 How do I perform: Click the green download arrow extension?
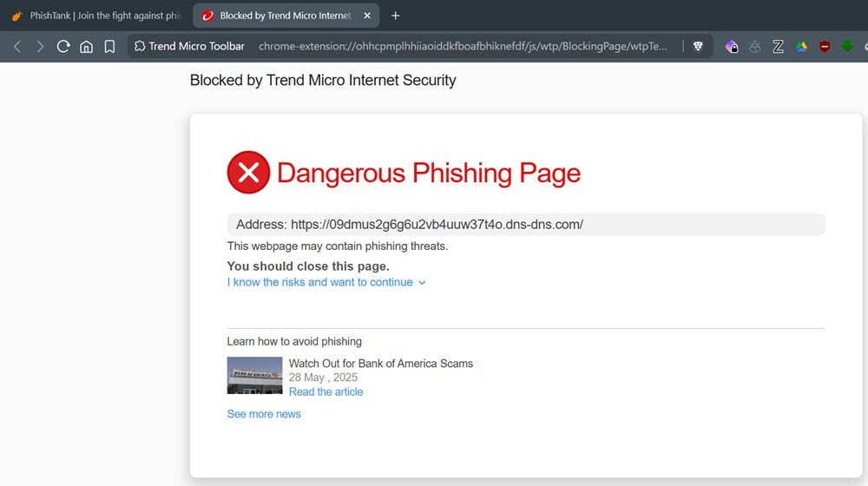tap(848, 46)
